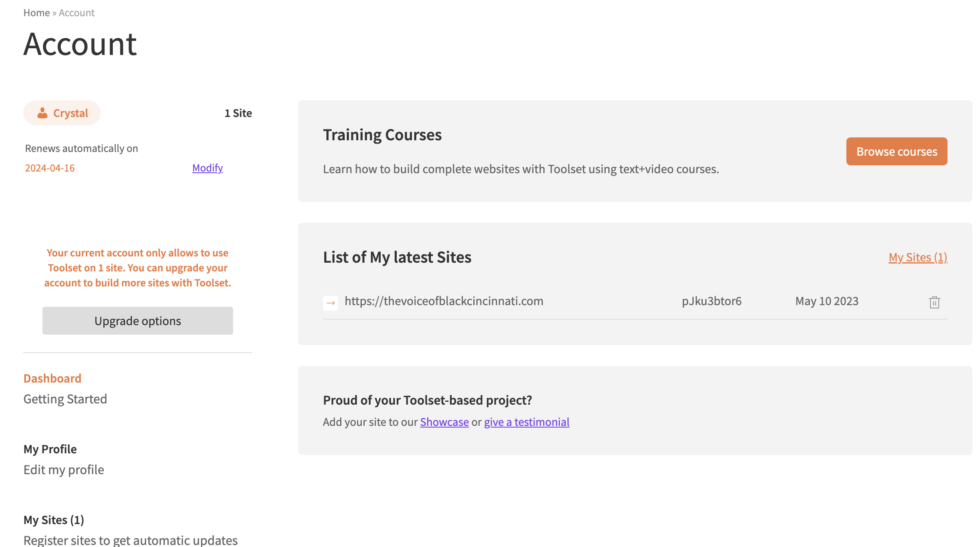
Task: Click the Modify renewal link
Action: [207, 168]
